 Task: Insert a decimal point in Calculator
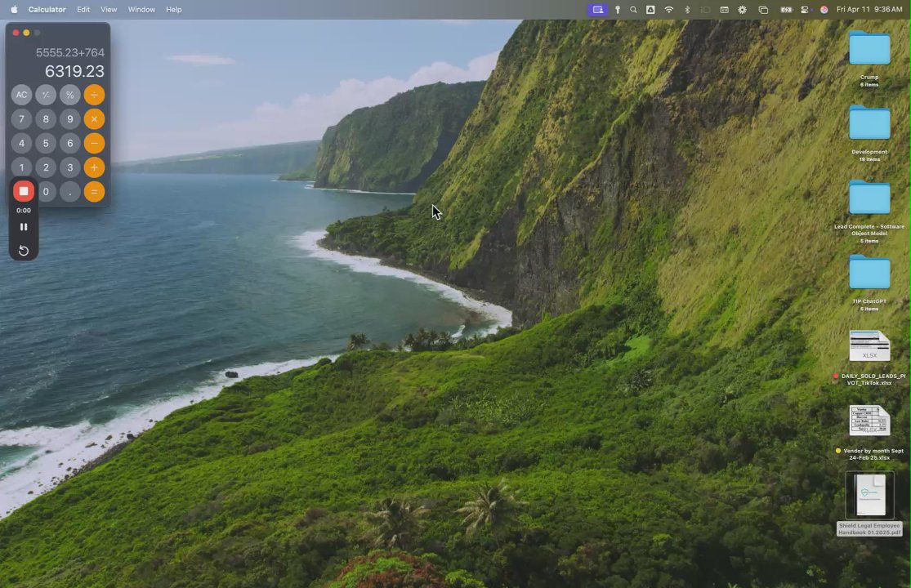tap(69, 192)
